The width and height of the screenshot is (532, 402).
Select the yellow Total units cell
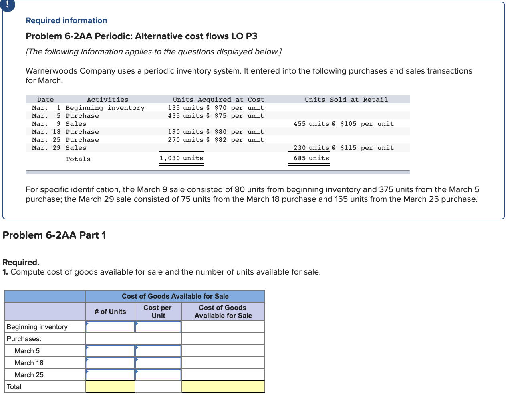(110, 387)
